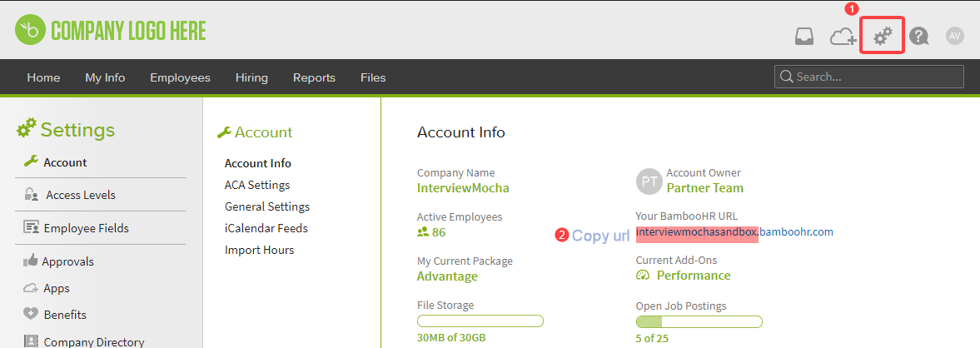Click the Settings gears heading icon

pyautogui.click(x=27, y=129)
